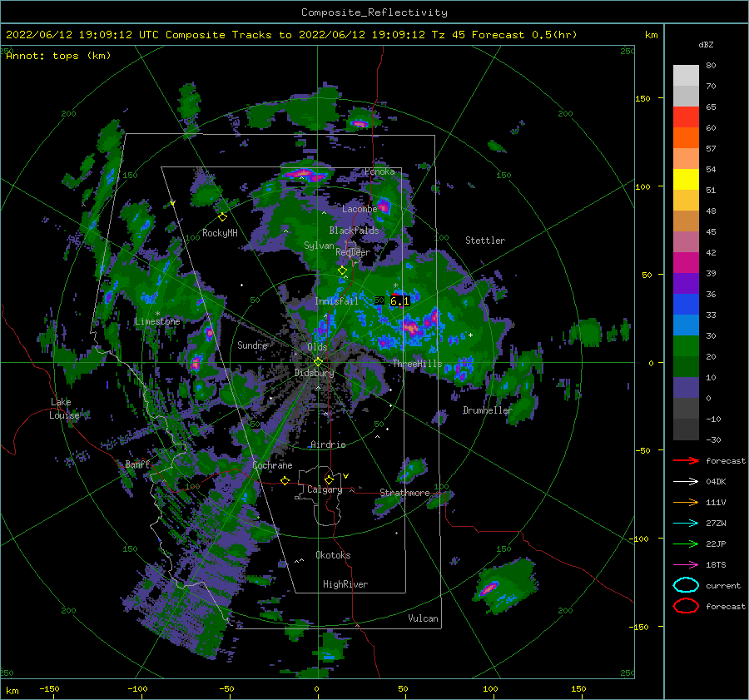Click the Limestone label
This screenshot has width=749, height=700.
(x=157, y=321)
